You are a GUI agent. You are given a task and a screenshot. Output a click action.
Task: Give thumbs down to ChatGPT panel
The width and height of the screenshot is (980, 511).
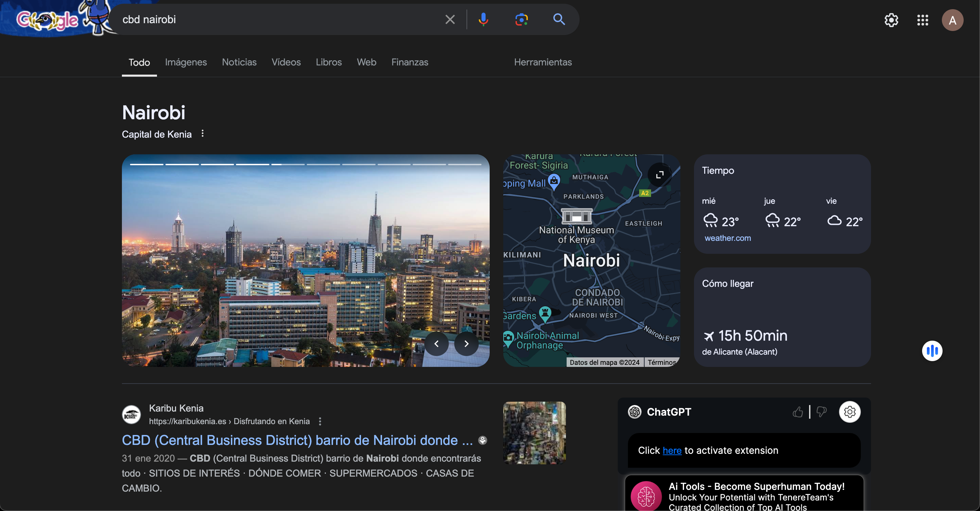click(x=822, y=412)
